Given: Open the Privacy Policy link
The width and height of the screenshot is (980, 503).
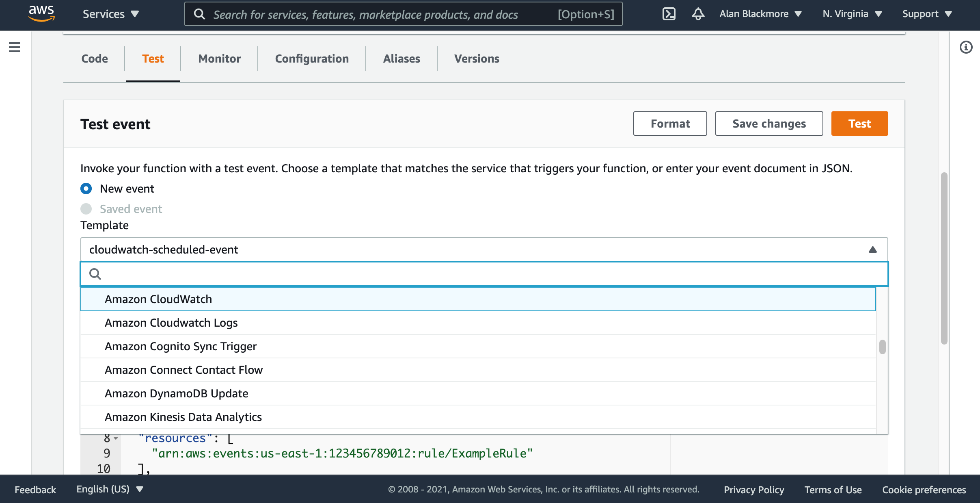Looking at the screenshot, I should click(x=754, y=490).
